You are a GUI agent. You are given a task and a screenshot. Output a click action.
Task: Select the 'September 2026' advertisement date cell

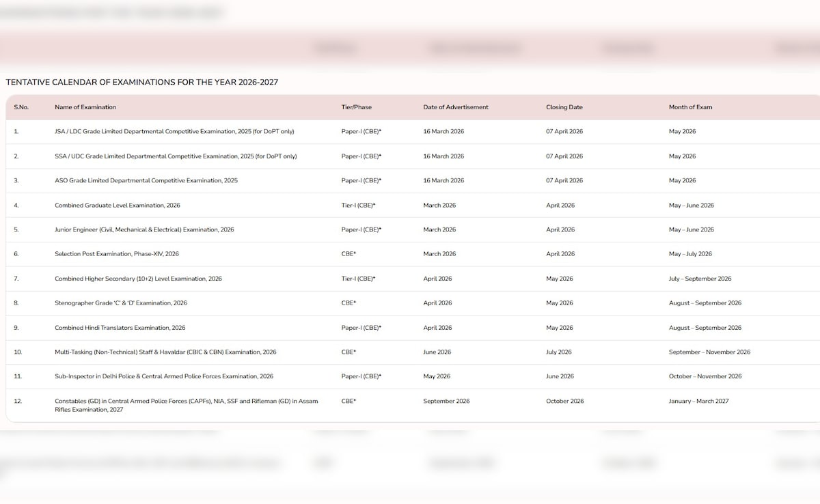[x=446, y=401]
